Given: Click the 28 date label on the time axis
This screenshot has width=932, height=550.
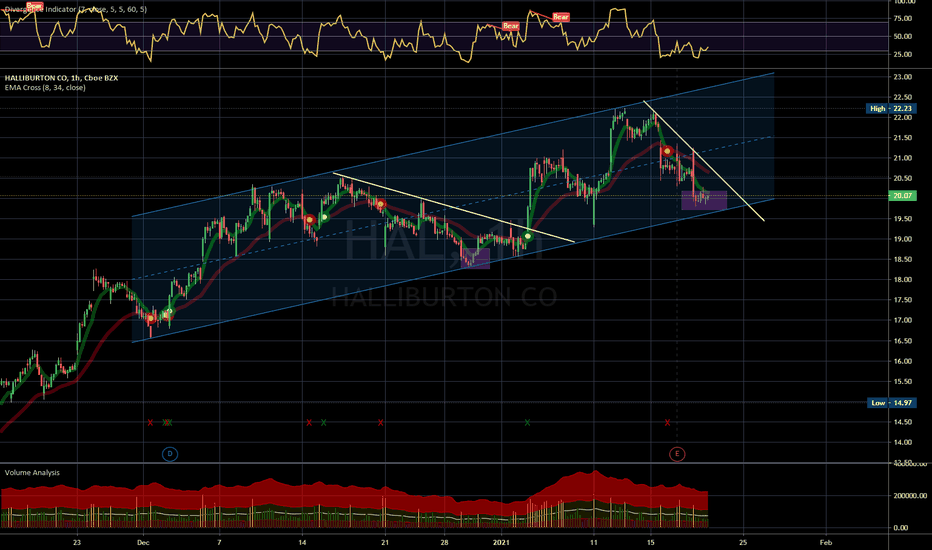Looking at the screenshot, I should click(x=445, y=542).
